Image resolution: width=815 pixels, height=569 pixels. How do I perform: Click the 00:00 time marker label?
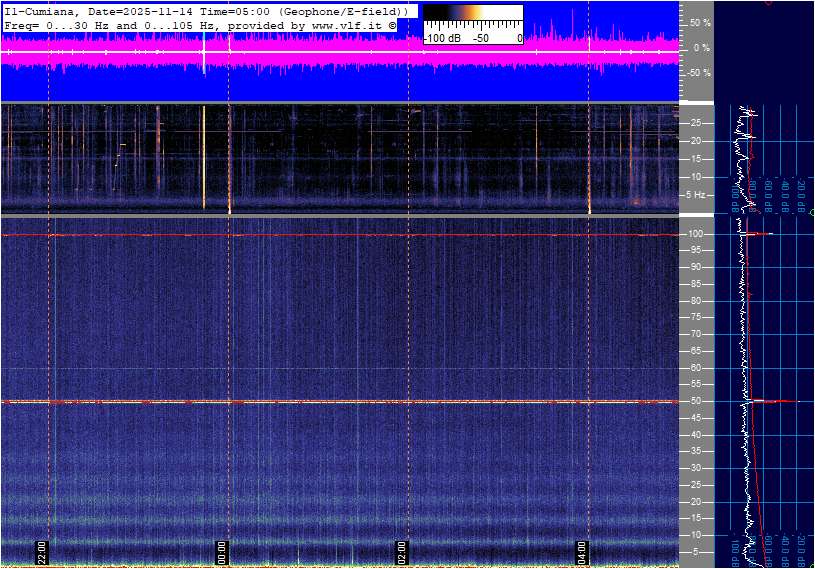pyautogui.click(x=223, y=553)
